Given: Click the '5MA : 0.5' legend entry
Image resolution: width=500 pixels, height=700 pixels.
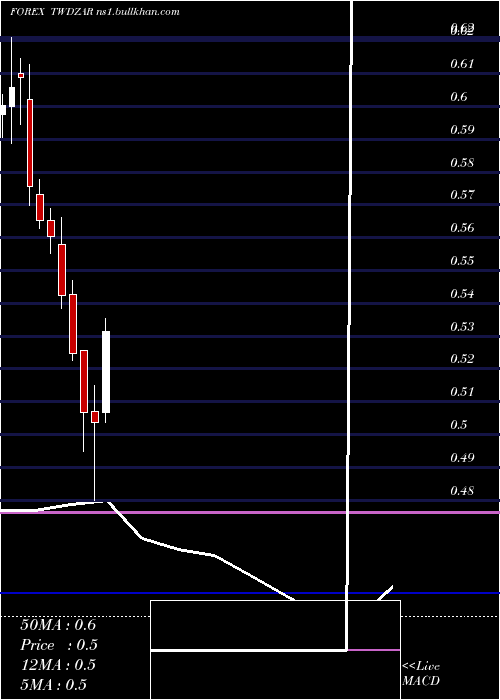Looking at the screenshot, I should [54, 684].
